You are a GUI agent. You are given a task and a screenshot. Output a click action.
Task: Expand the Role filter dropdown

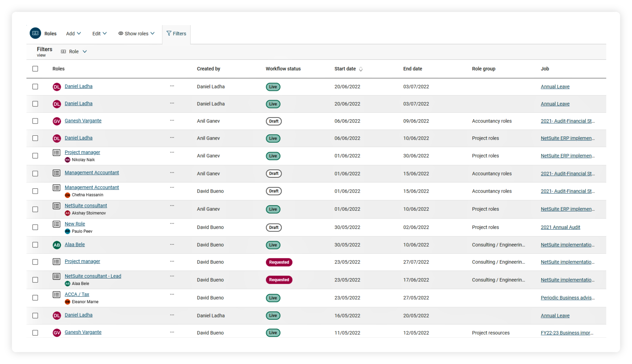point(85,52)
